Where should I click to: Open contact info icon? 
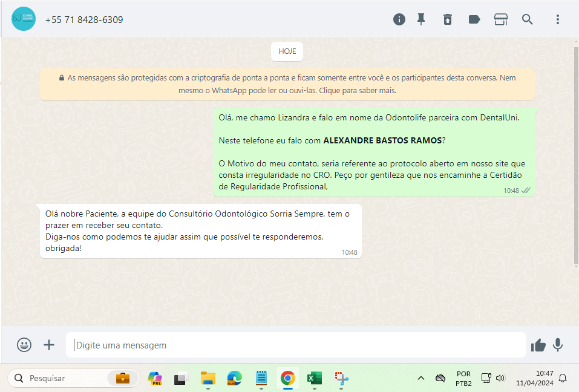pyautogui.click(x=399, y=19)
